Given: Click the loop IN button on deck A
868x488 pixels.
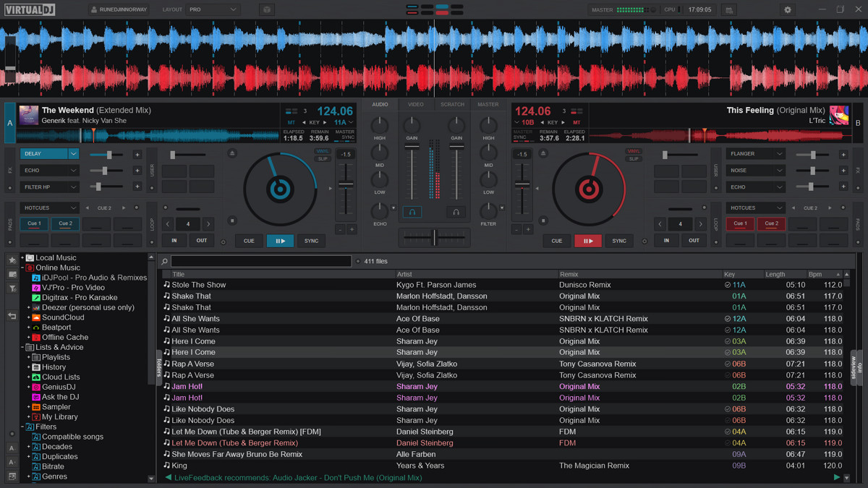Looking at the screenshot, I should [x=174, y=241].
